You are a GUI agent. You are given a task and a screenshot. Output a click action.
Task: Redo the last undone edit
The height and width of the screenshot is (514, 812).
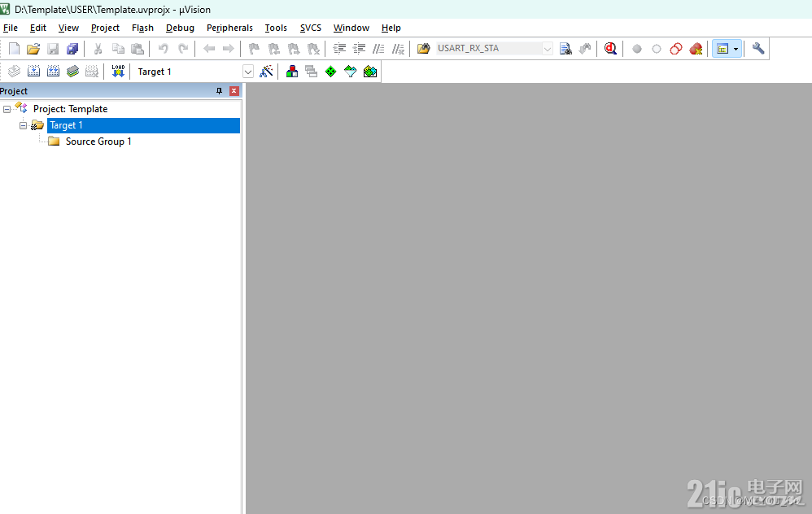183,49
